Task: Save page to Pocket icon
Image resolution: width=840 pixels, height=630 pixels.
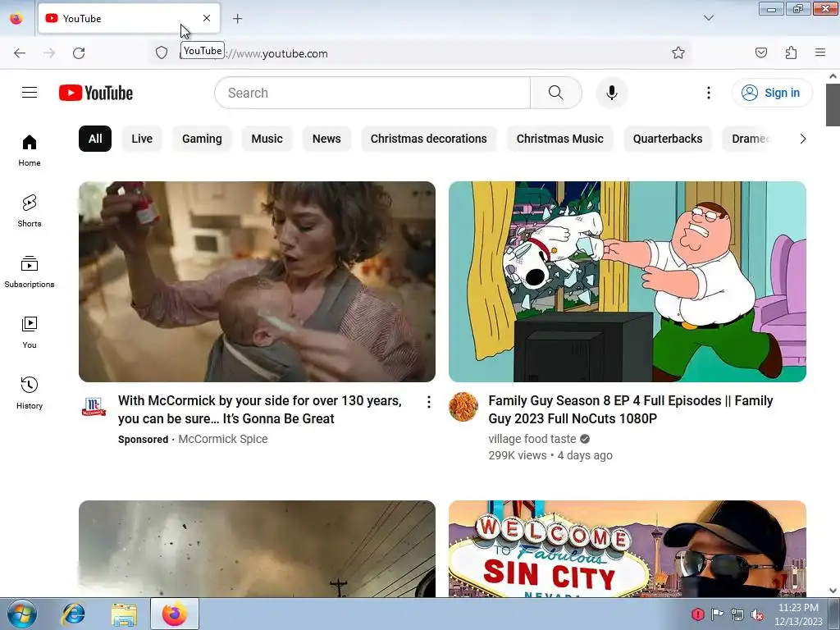Action: click(760, 52)
